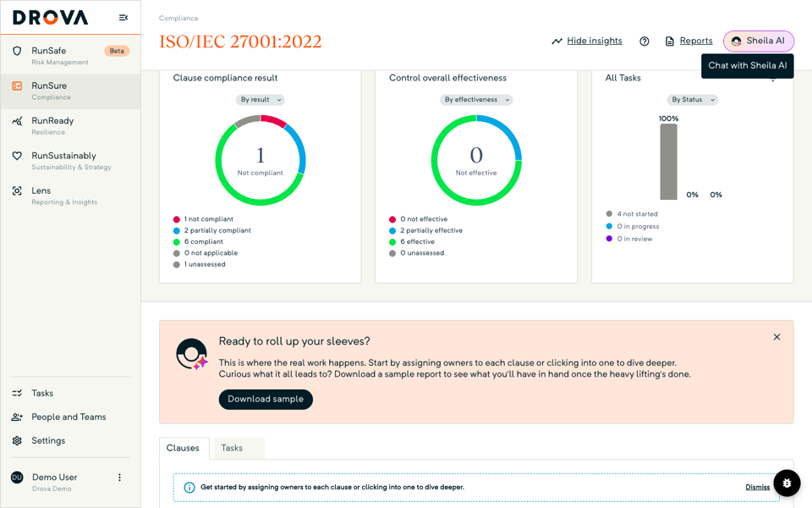Click the control effectiveness donut chart center

point(476,161)
